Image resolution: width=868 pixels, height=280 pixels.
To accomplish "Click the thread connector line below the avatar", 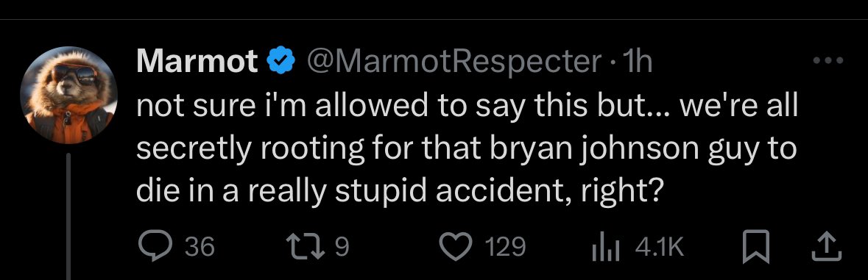I will (x=68, y=217).
